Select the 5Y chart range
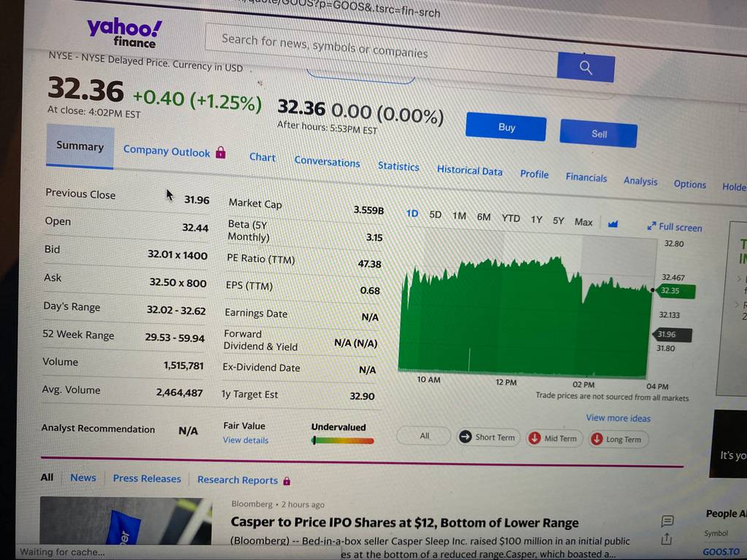747x560 pixels. (558, 221)
